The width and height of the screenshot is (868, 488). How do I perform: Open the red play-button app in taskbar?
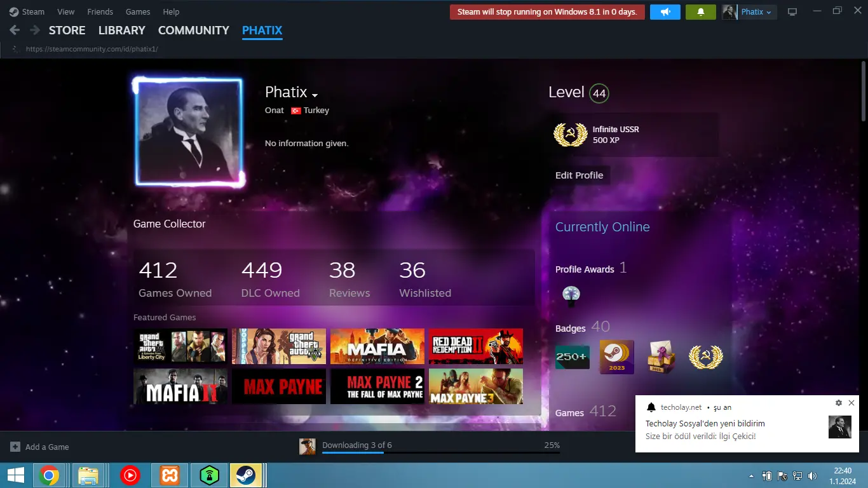click(x=129, y=475)
